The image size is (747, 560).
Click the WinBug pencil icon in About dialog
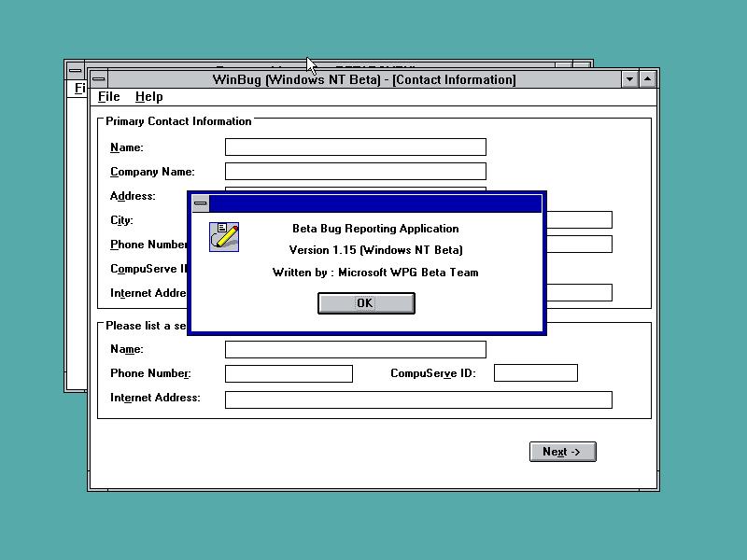224,237
